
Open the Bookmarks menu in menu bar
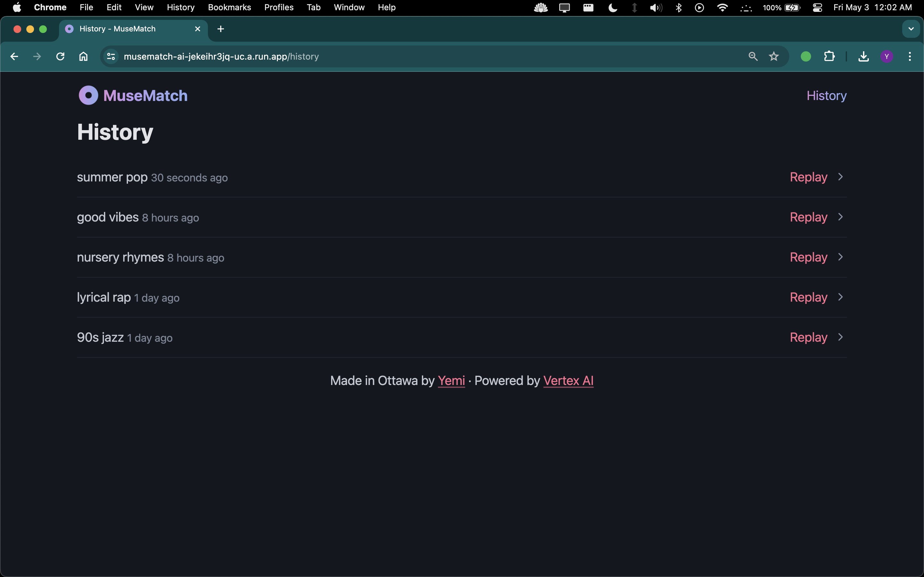point(229,8)
